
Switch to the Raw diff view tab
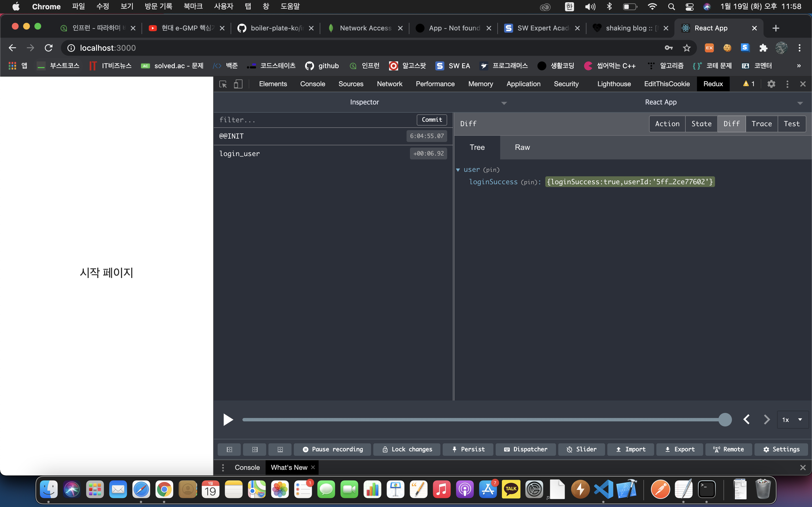click(x=522, y=147)
